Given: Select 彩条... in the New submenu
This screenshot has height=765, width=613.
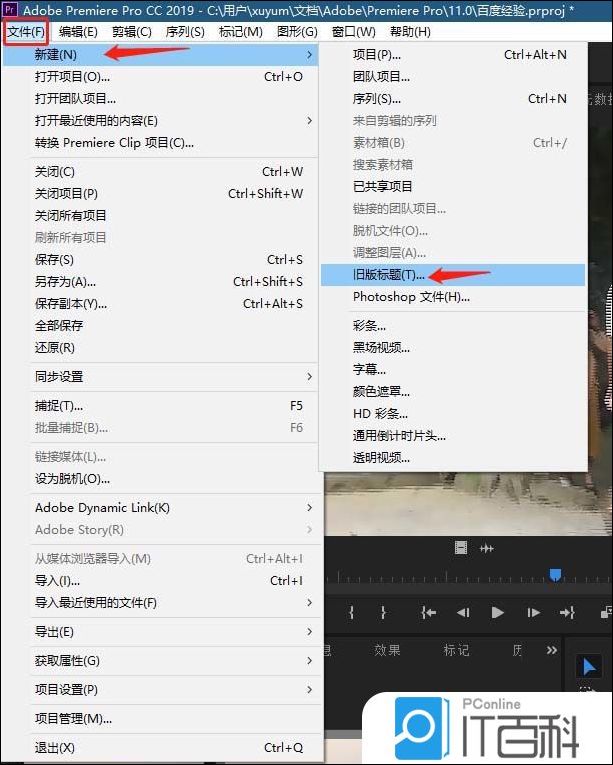Looking at the screenshot, I should pyautogui.click(x=453, y=325).
